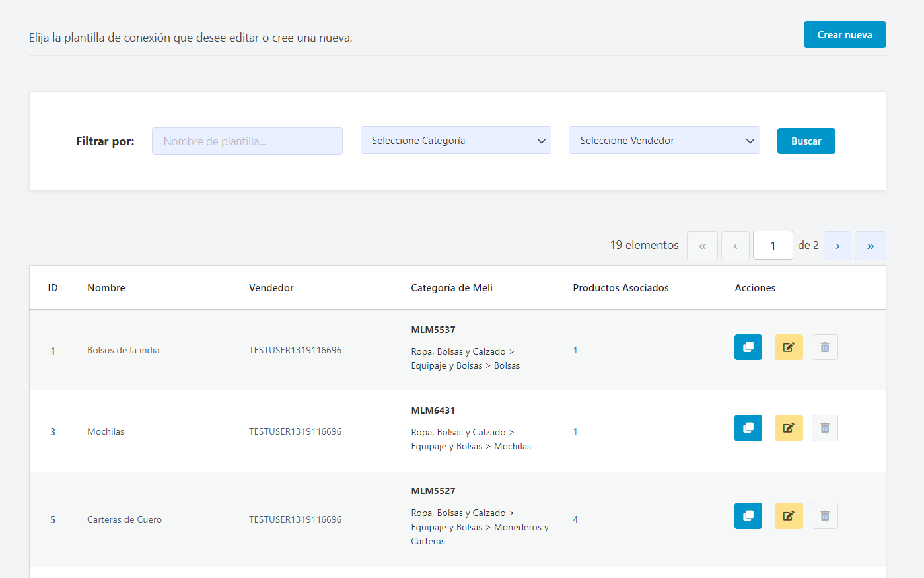Duplicate the Carteras de Cuero template
The image size is (924, 578).
click(x=748, y=516)
